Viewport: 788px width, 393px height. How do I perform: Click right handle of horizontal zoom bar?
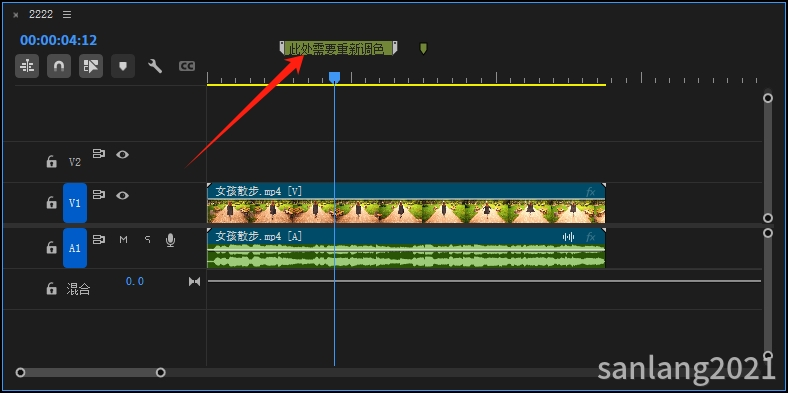pos(160,372)
